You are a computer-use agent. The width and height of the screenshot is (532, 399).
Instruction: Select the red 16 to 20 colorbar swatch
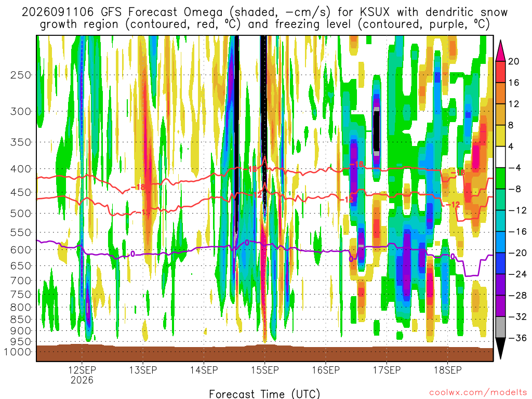[x=500, y=72]
